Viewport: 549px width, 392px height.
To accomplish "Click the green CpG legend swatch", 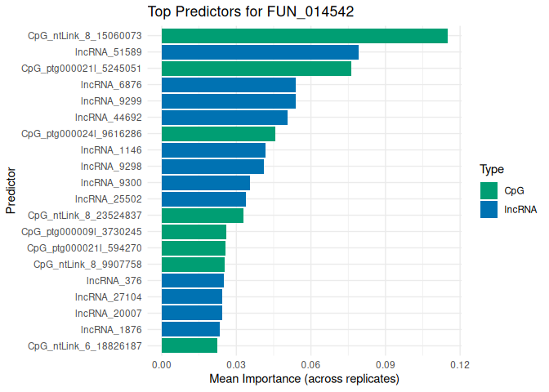I will click(489, 191).
